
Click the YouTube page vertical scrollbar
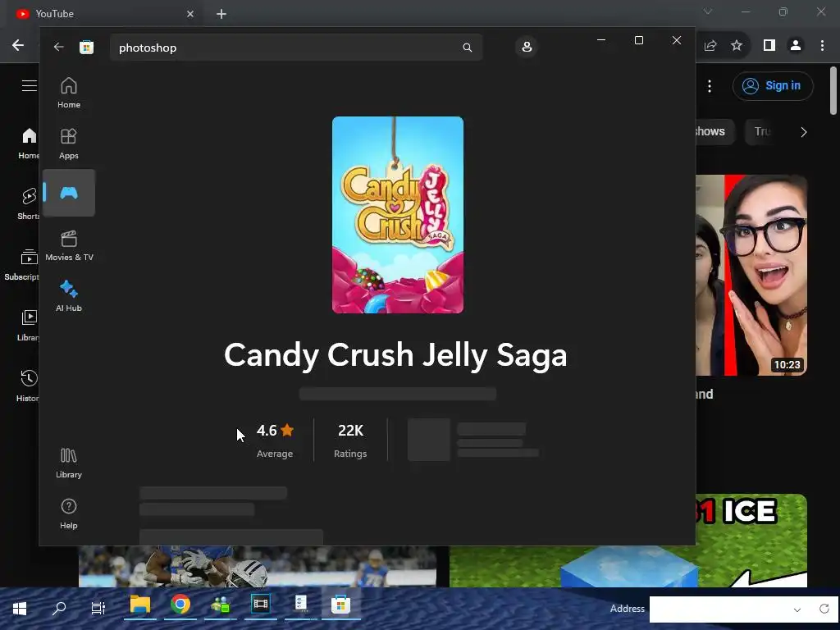[833, 90]
